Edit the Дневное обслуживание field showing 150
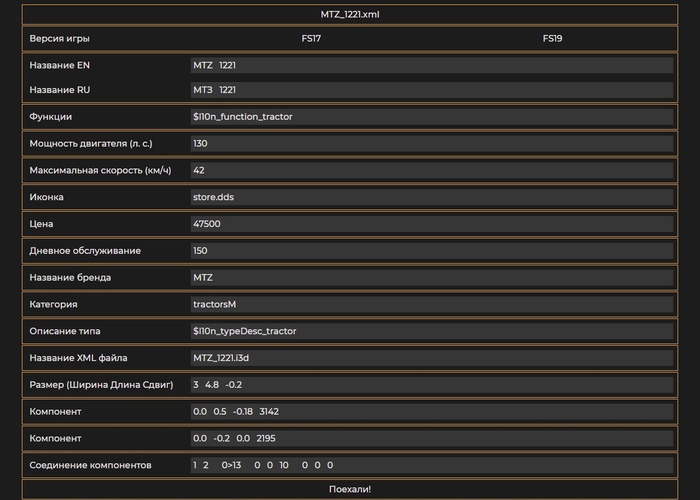The width and height of the screenshot is (700, 500). click(x=432, y=250)
